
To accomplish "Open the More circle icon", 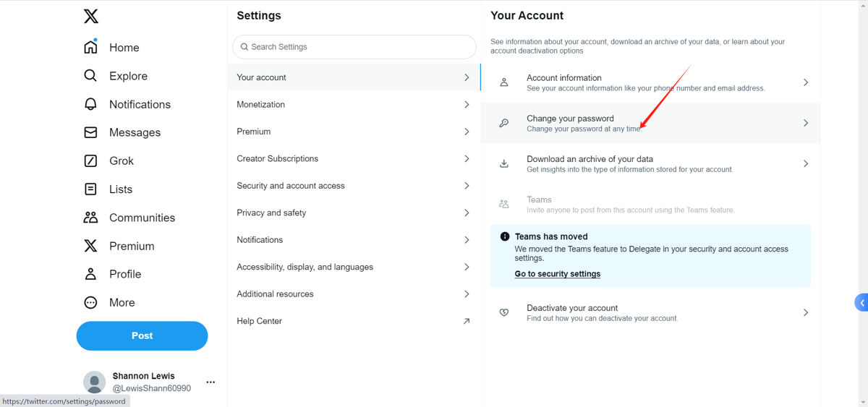I will pos(90,303).
